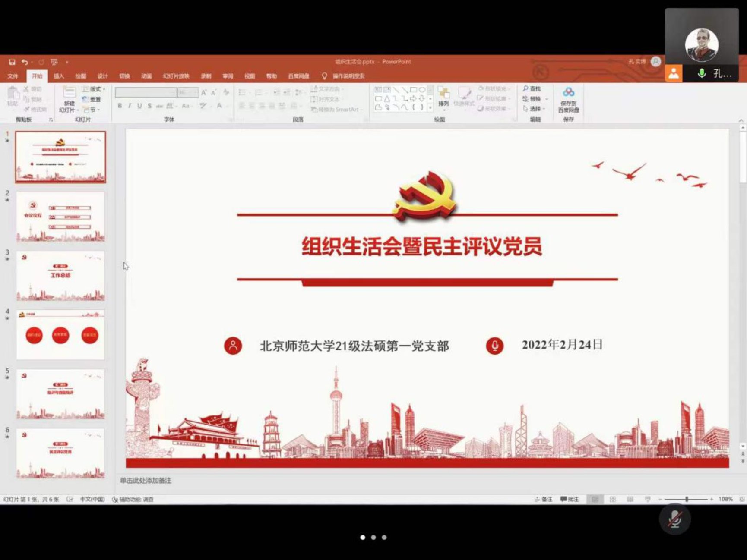The image size is (747, 560).
Task: Toggle the muted microphone button
Action: pos(674,519)
